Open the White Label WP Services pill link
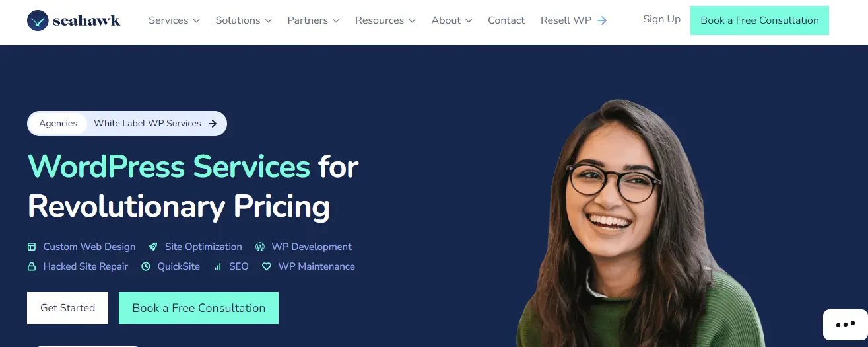This screenshot has height=347, width=868. 155,123
